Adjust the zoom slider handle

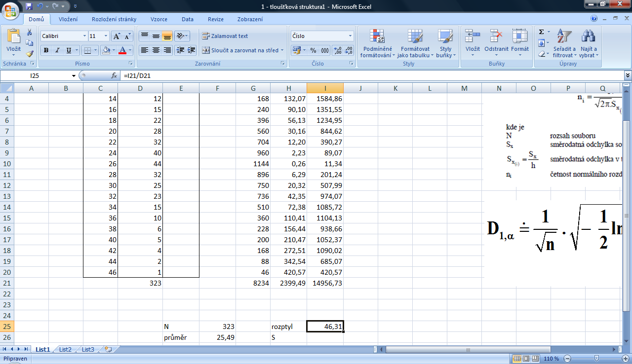coord(597,358)
